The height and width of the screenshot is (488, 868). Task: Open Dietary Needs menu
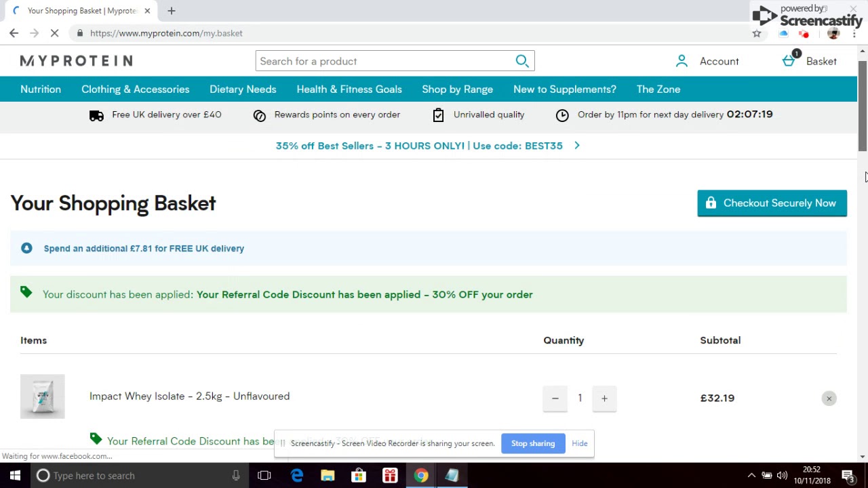pos(243,89)
